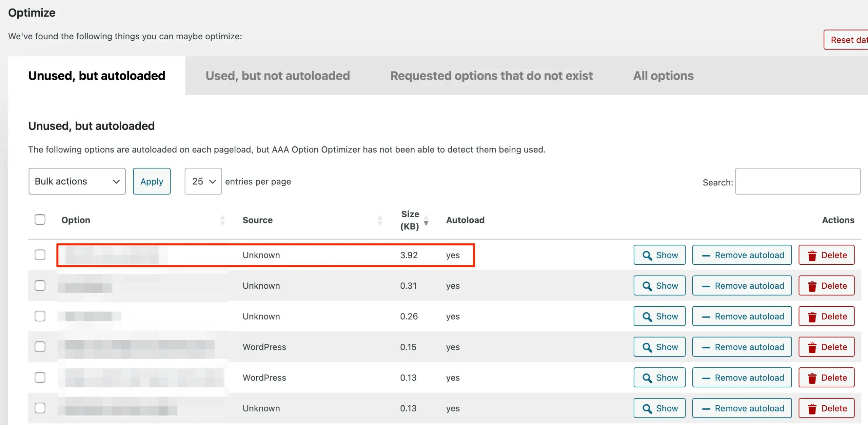Click the Reset data button

pos(846,40)
